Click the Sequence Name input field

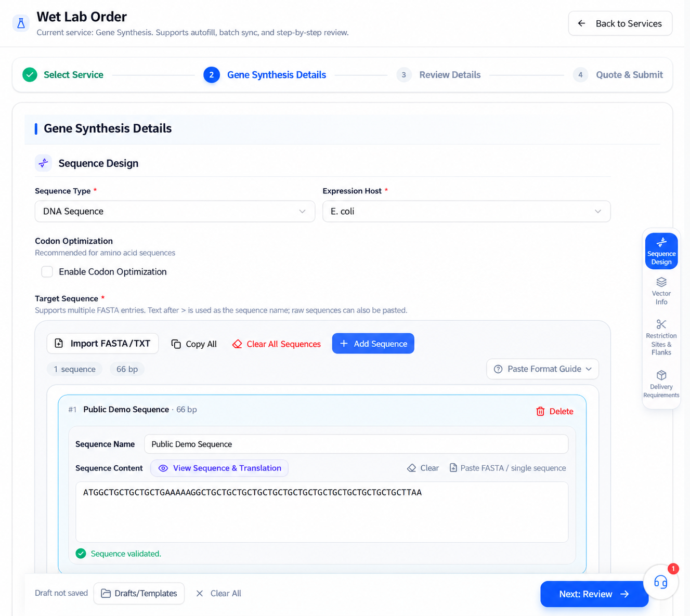tap(356, 444)
